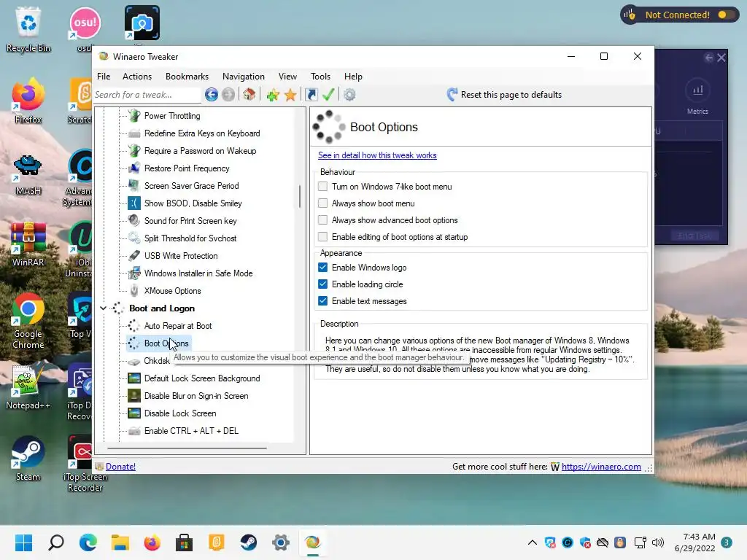Open Google Chrome desktop shortcut
This screenshot has height=560, width=747.
[28, 322]
